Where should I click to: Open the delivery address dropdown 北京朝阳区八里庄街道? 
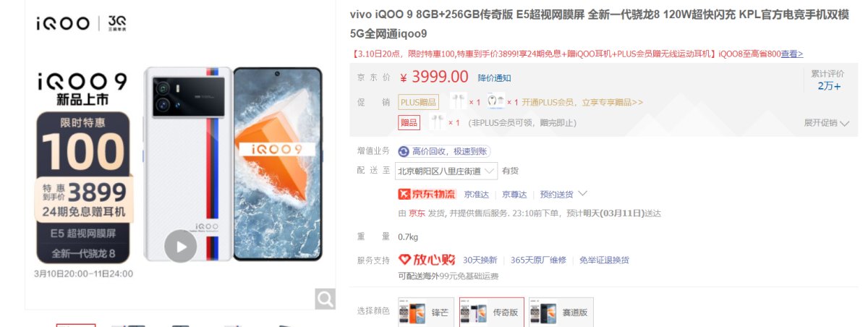(x=446, y=171)
